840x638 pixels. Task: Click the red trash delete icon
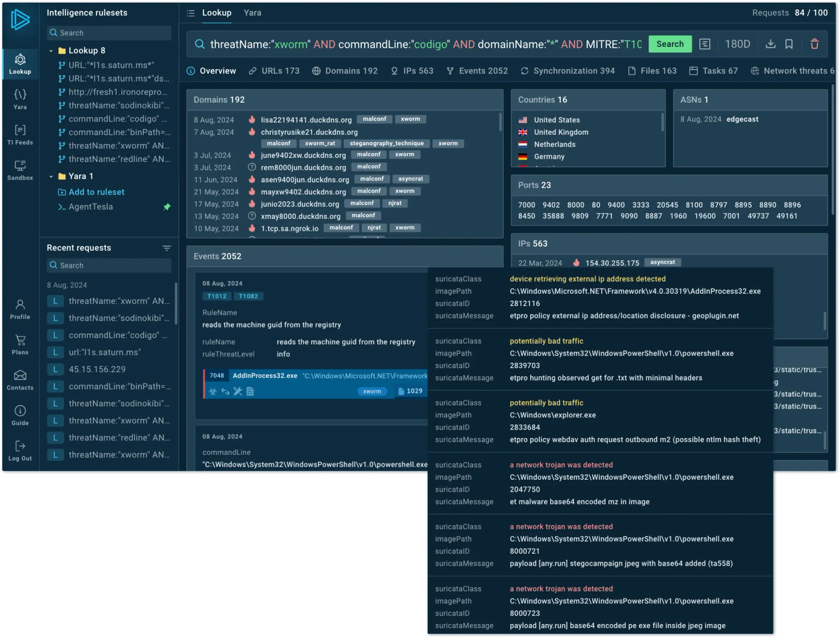[814, 44]
